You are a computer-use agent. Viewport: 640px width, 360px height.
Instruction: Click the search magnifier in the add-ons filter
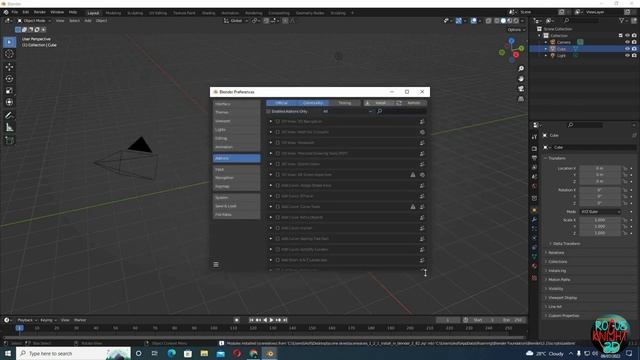tap(380, 111)
